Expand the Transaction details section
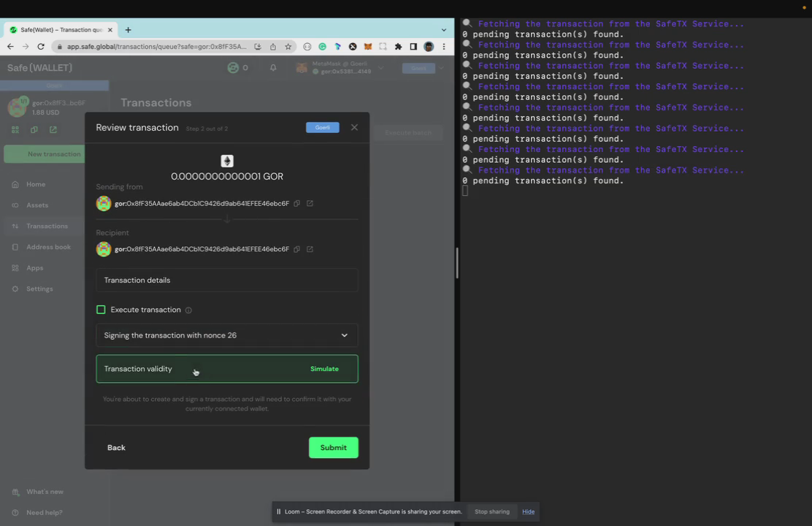This screenshot has height=526, width=812. [227, 281]
